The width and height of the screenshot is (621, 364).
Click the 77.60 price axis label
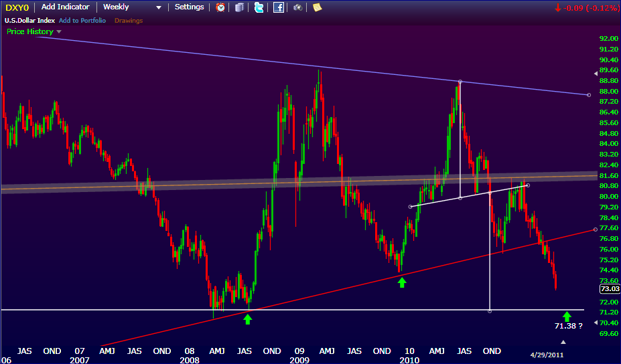(609, 228)
